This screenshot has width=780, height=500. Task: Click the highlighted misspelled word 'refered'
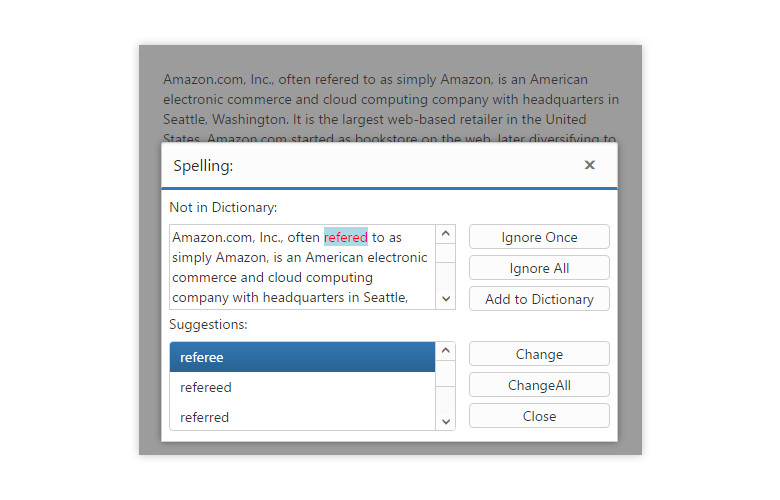[346, 237]
